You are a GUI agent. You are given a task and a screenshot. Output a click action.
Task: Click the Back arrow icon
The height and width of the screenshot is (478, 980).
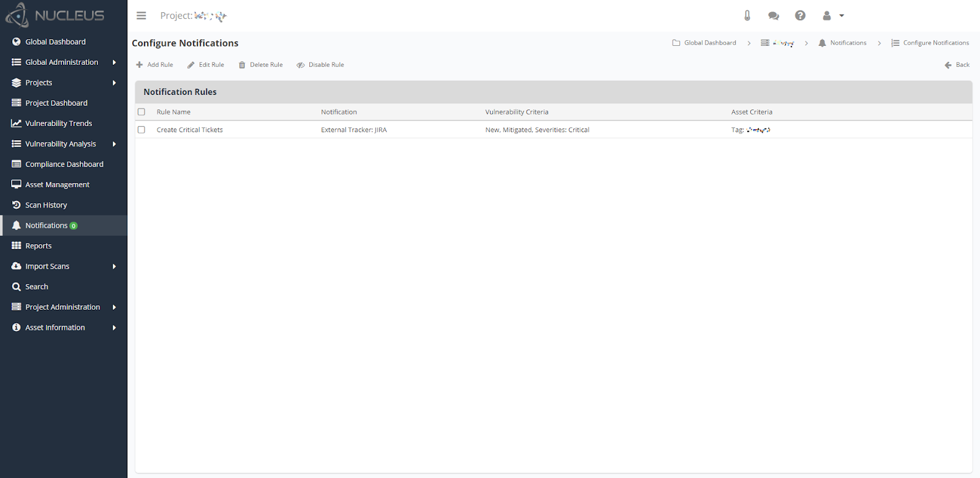tap(948, 65)
